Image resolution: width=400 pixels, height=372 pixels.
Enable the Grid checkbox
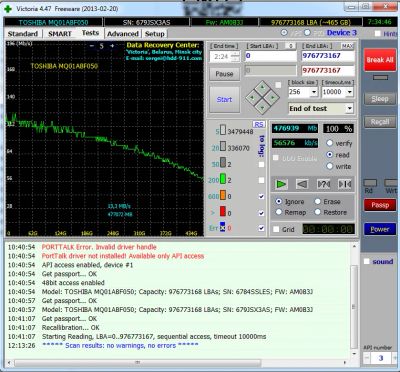coord(276,229)
